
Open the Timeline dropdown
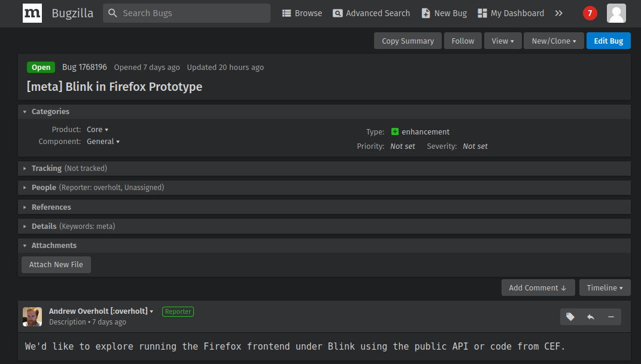tap(604, 287)
